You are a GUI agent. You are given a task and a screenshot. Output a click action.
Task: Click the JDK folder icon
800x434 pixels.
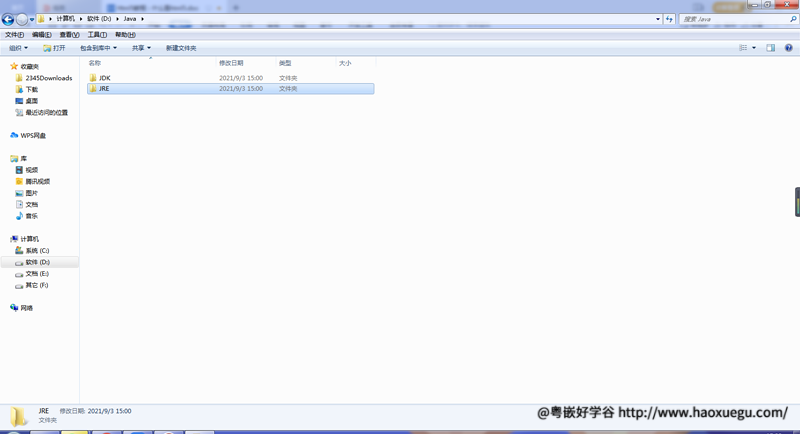93,78
